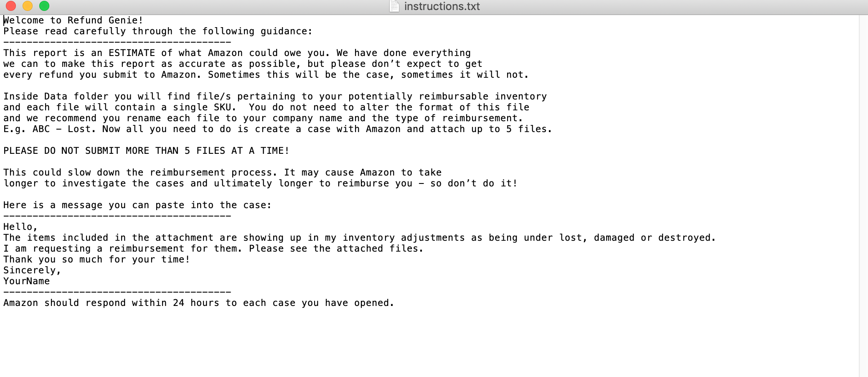Image resolution: width=868 pixels, height=377 pixels.
Task: Click the 'Sincerely,' line
Action: [x=32, y=270]
